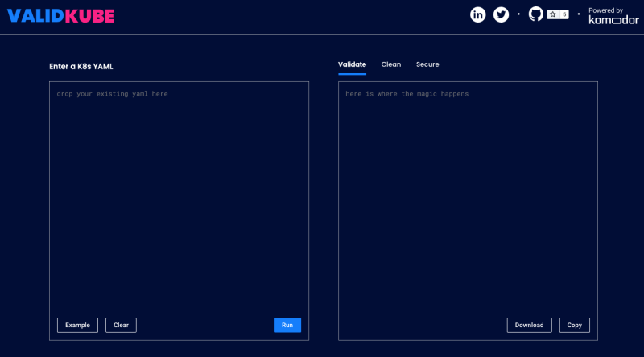Image resolution: width=644 pixels, height=357 pixels.
Task: Click the GitHub star count badge
Action: tap(558, 14)
